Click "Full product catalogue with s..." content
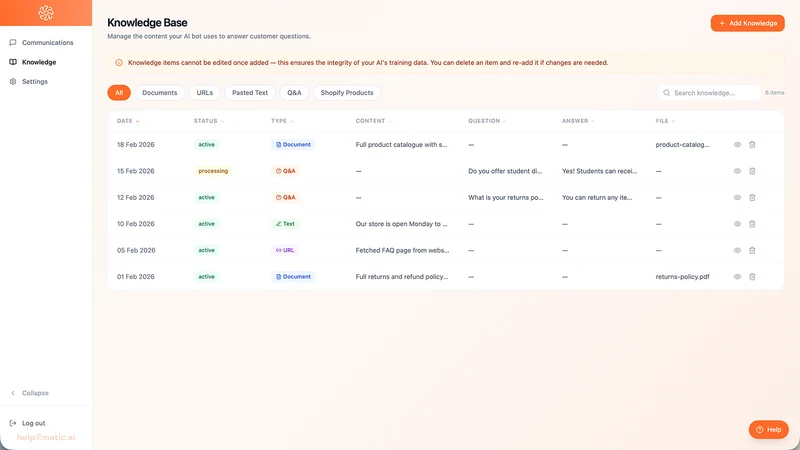Screen dimensions: 800x450 (x=402, y=145)
